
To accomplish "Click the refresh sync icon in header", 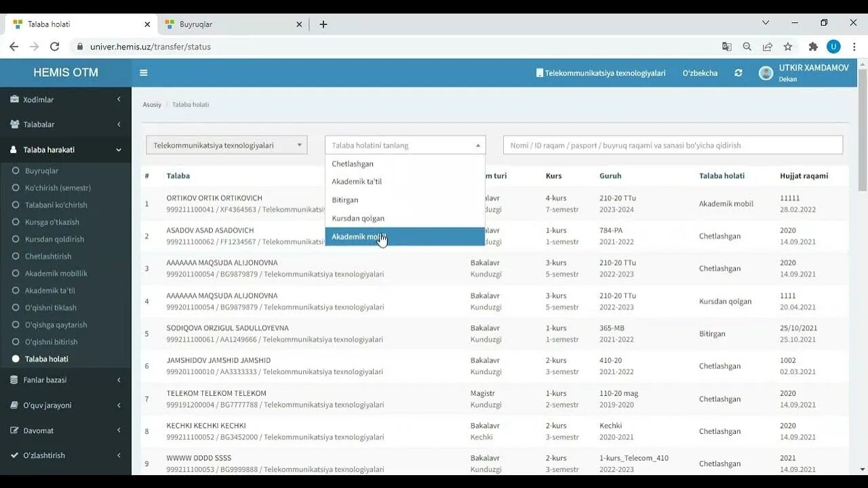I will [x=738, y=73].
